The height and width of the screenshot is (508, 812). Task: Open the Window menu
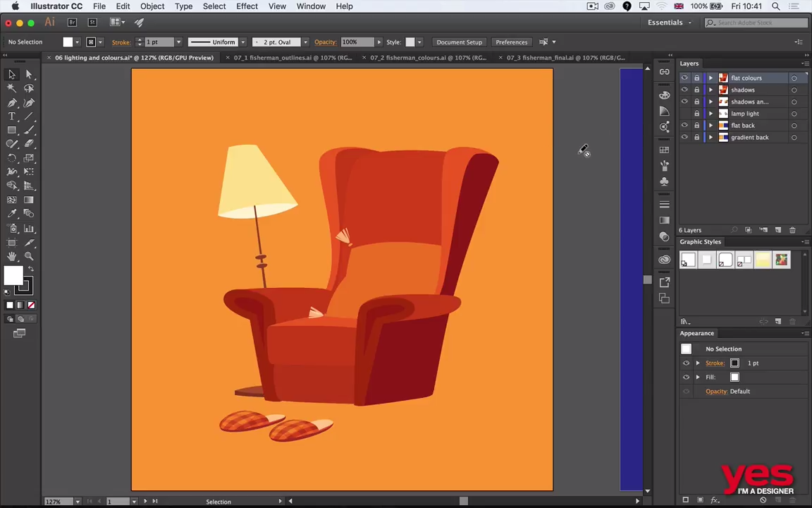(x=311, y=6)
